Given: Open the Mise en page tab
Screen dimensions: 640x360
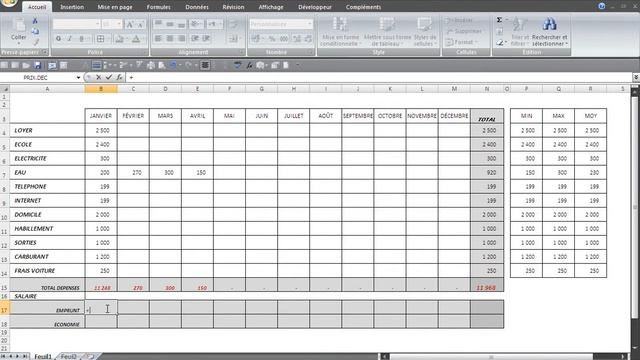Looking at the screenshot, I should click(x=115, y=7).
